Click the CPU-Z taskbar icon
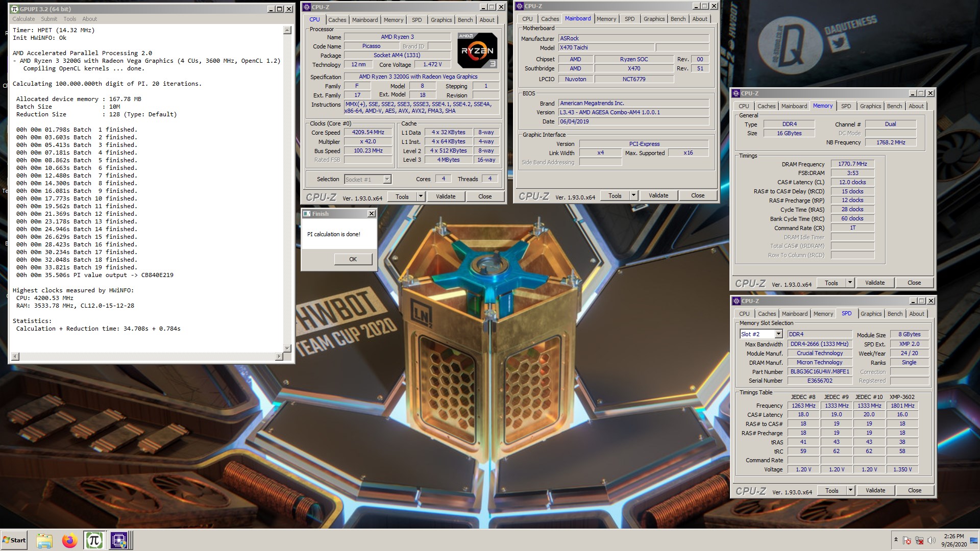 [119, 540]
